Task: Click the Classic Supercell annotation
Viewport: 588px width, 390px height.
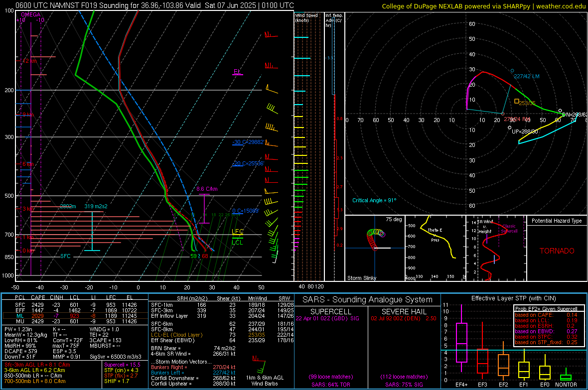Action: 509,229
